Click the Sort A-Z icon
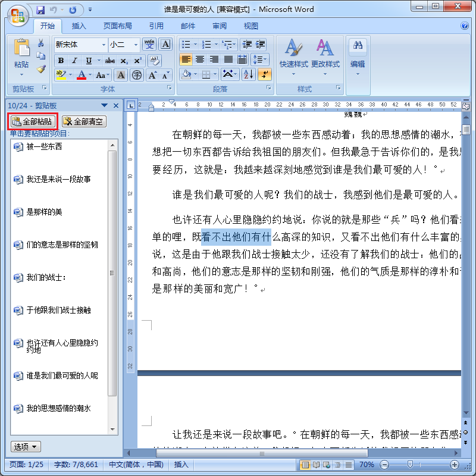 point(248,74)
